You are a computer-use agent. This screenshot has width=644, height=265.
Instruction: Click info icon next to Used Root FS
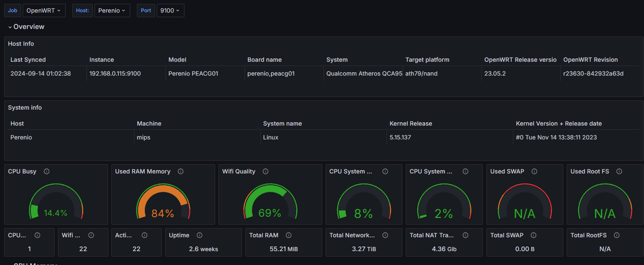[x=619, y=171]
